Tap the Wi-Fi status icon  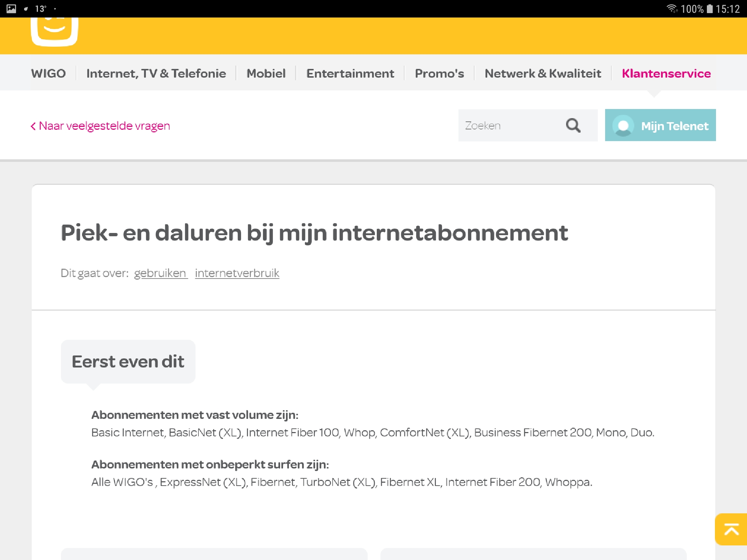[672, 8]
